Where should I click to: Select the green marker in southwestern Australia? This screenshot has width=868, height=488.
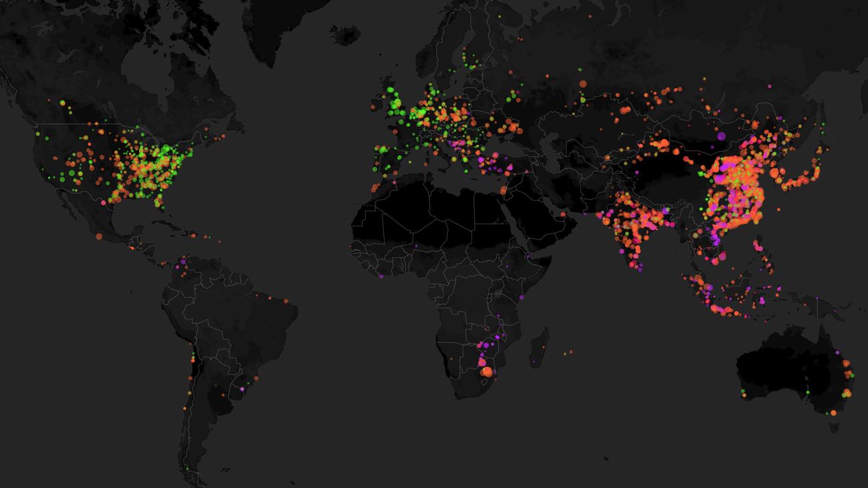tap(743, 392)
